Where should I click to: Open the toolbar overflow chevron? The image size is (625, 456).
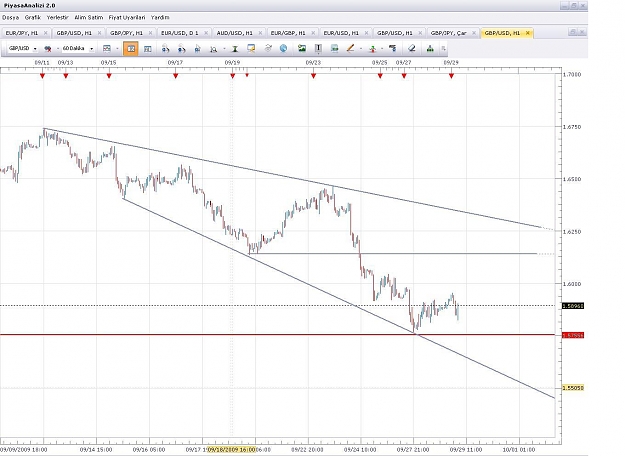tap(443, 49)
